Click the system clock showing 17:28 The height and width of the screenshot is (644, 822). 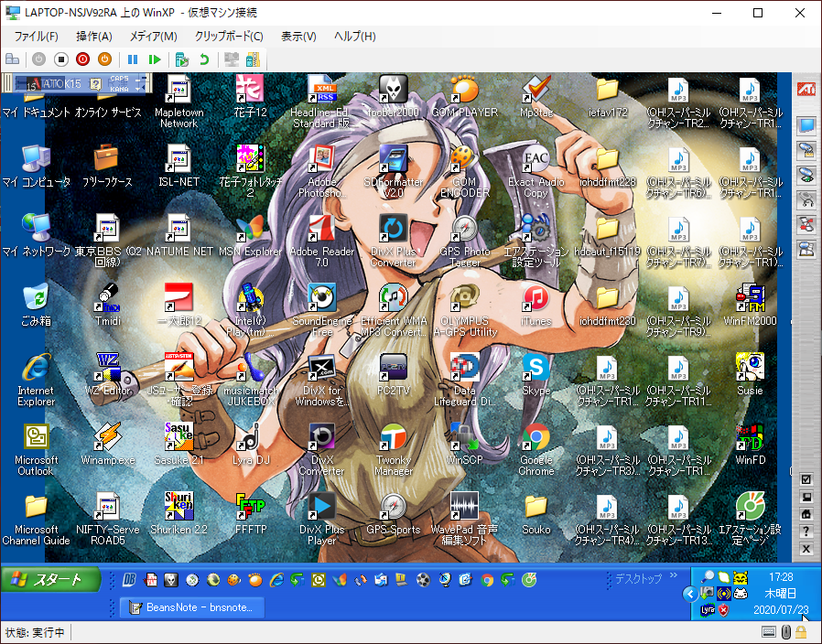(781, 577)
